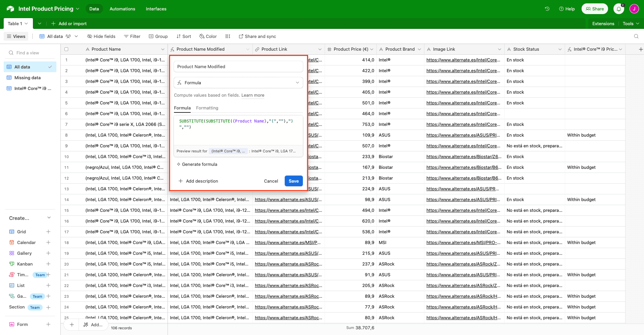This screenshot has width=644, height=335.
Task: Switch to Interfaces tab
Action: point(156,9)
